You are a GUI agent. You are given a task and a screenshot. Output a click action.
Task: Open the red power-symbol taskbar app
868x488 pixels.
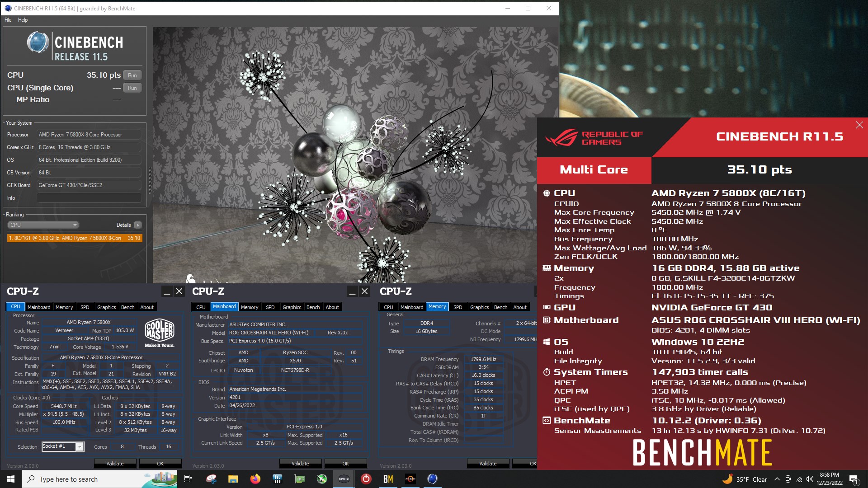tap(366, 479)
